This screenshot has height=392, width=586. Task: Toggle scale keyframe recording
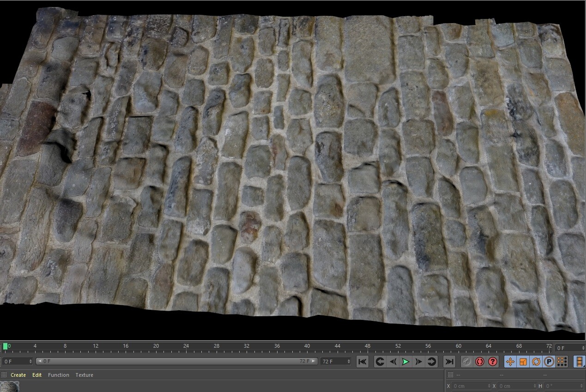pos(523,362)
